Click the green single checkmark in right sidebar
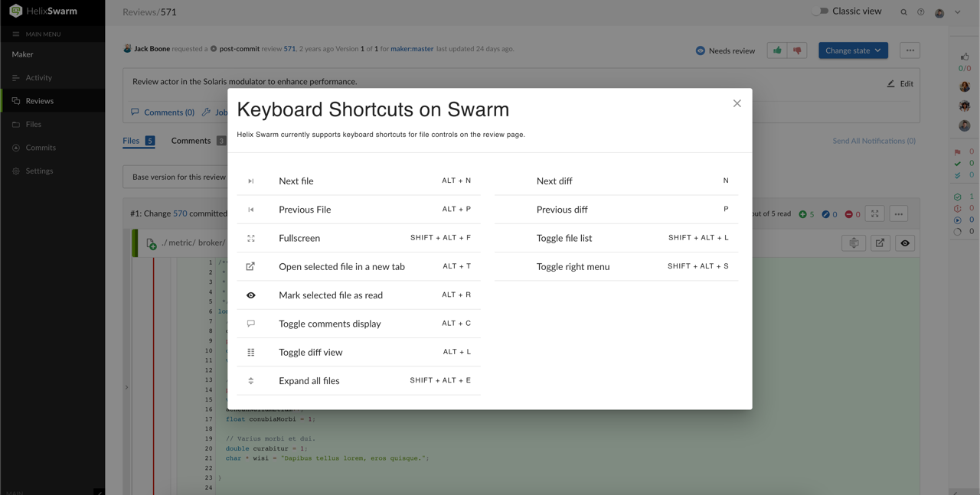Image resolution: width=980 pixels, height=495 pixels. click(x=957, y=164)
